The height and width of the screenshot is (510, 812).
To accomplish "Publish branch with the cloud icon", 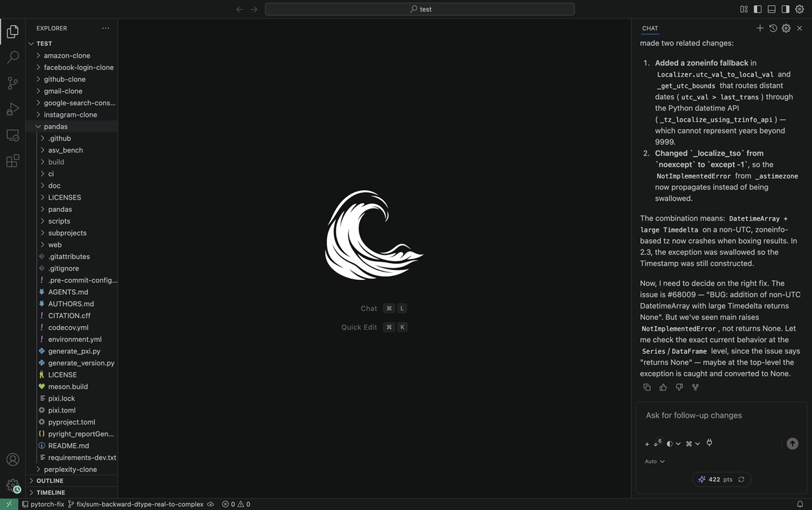I will [x=210, y=504].
